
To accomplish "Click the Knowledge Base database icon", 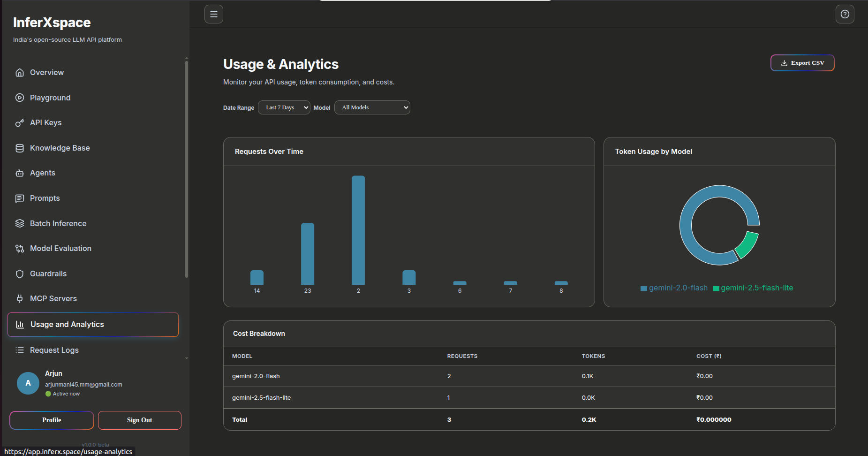I will [x=20, y=148].
